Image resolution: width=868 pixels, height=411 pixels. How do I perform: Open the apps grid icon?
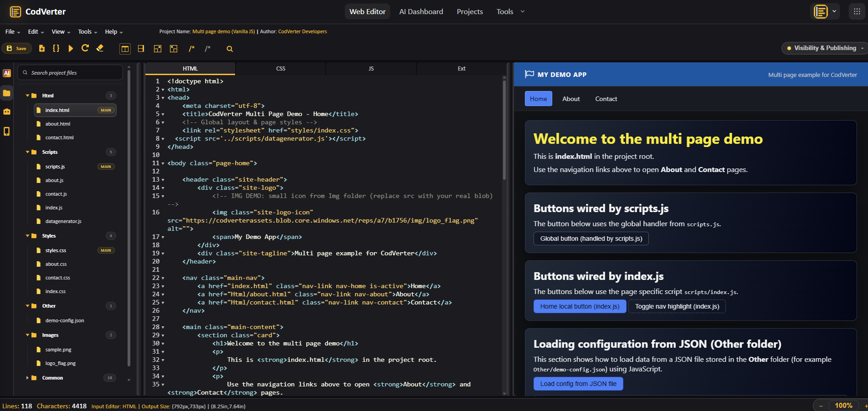pos(857,12)
